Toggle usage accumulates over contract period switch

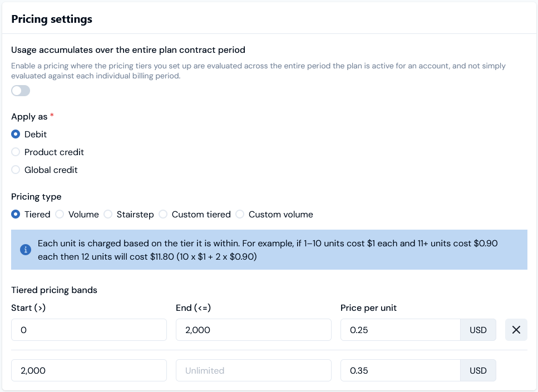point(21,91)
